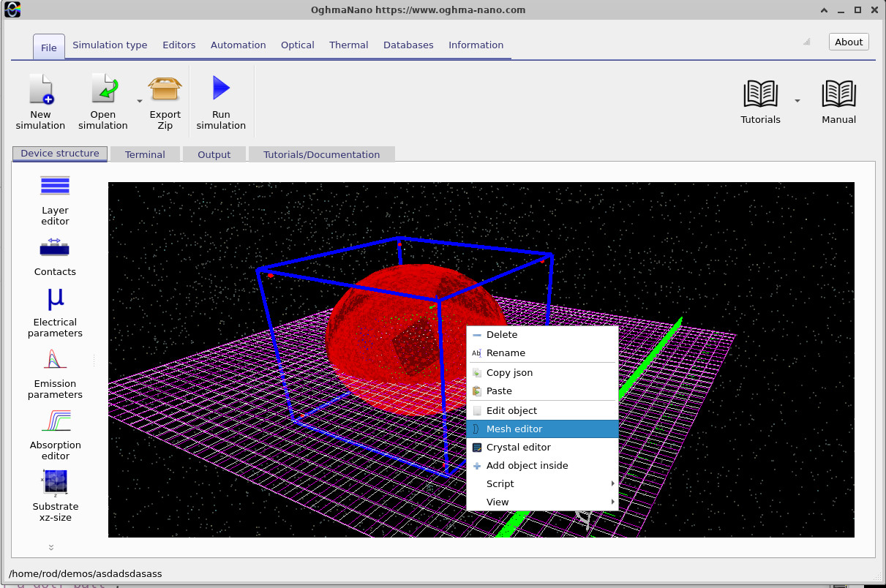Select the File ribbon tab
This screenshot has width=886, height=588.
49,48
